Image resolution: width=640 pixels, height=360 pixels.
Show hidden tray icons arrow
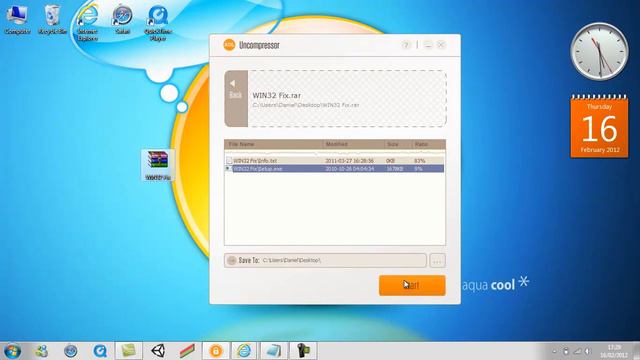[554, 351]
